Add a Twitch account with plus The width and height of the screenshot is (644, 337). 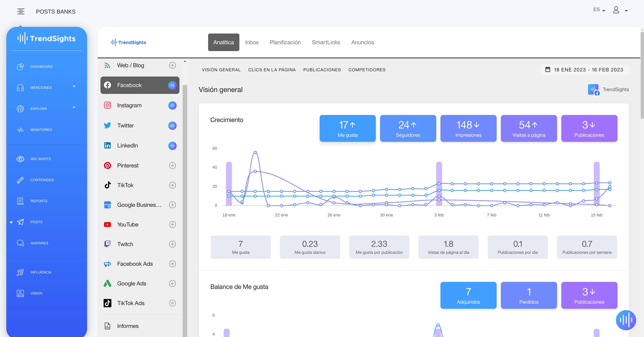tap(172, 244)
